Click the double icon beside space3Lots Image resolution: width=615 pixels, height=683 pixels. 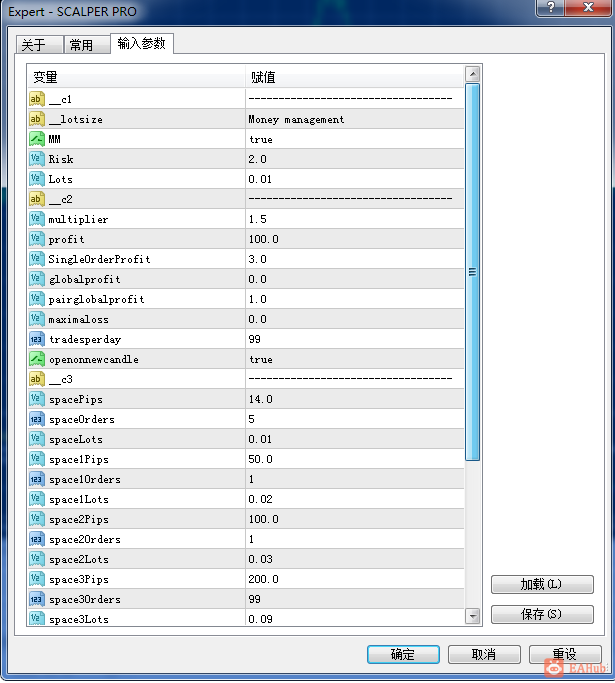tap(37, 619)
